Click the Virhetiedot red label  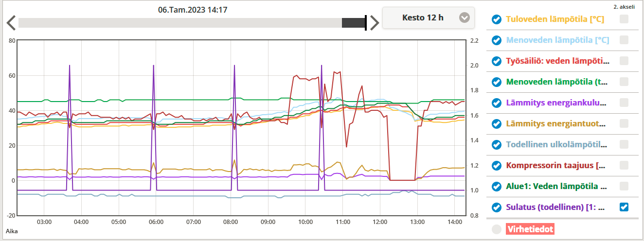point(530,229)
